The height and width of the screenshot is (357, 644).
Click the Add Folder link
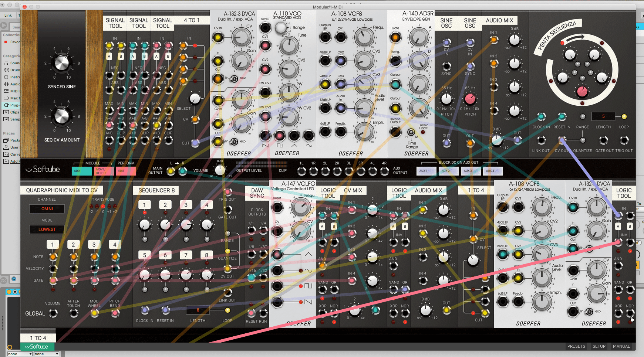tap(12, 161)
